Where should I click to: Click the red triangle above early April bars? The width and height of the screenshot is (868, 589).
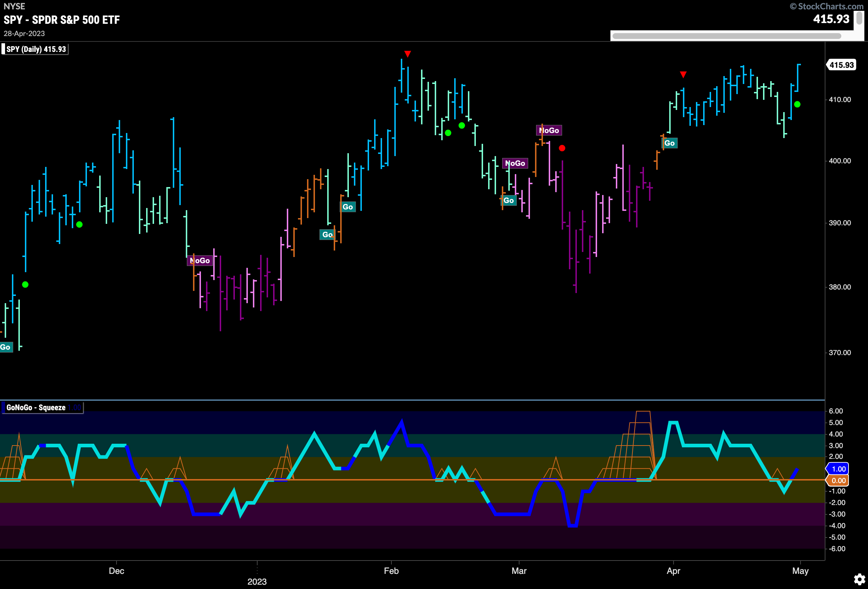683,75
